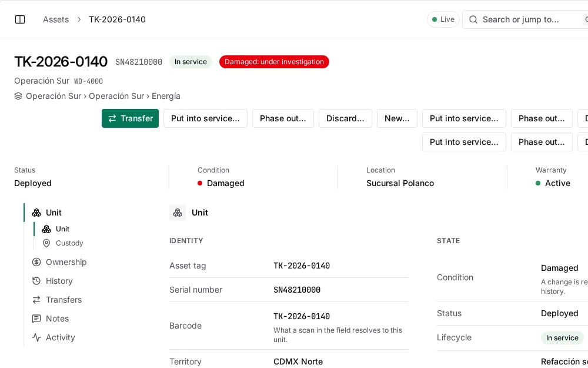Viewport: 588px width, 368px height.
Task: Click the Barcode value TK-2026-0140
Action: point(302,317)
